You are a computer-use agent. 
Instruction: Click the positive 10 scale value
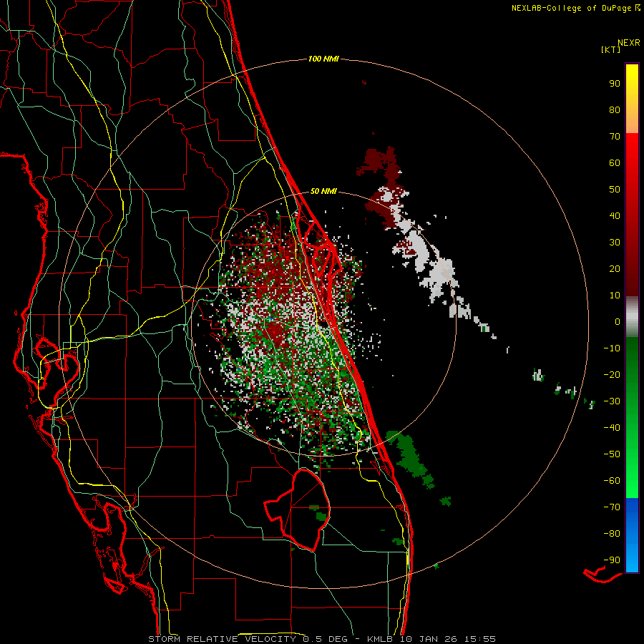coord(615,296)
